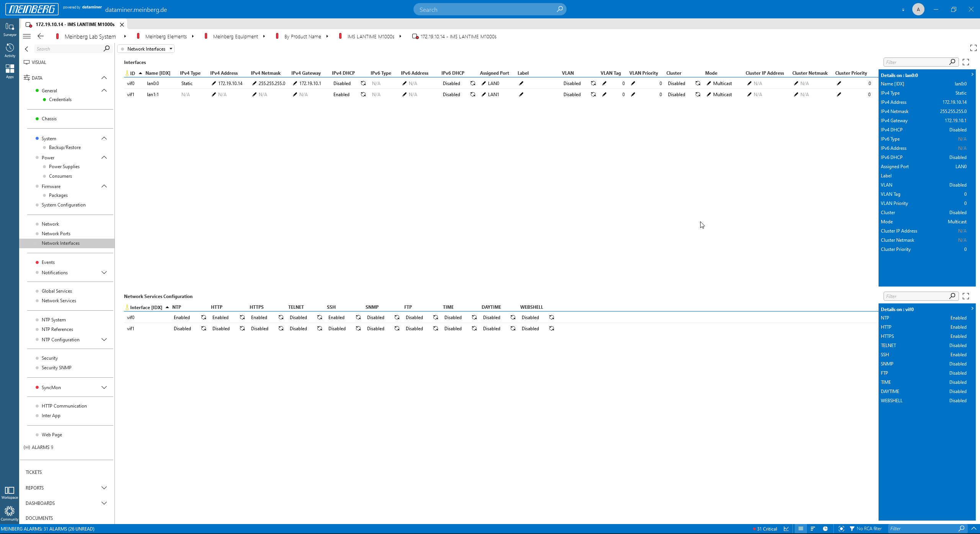Edit IPv4 Gateway pencil for vif0
This screenshot has height=534, width=980.
295,83
